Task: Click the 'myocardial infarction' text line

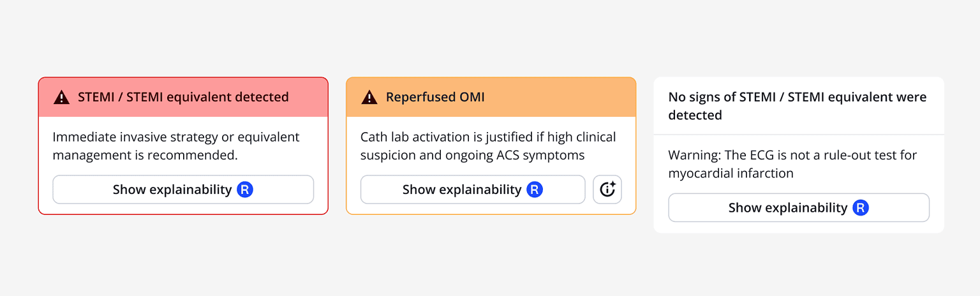Action: 731,173
